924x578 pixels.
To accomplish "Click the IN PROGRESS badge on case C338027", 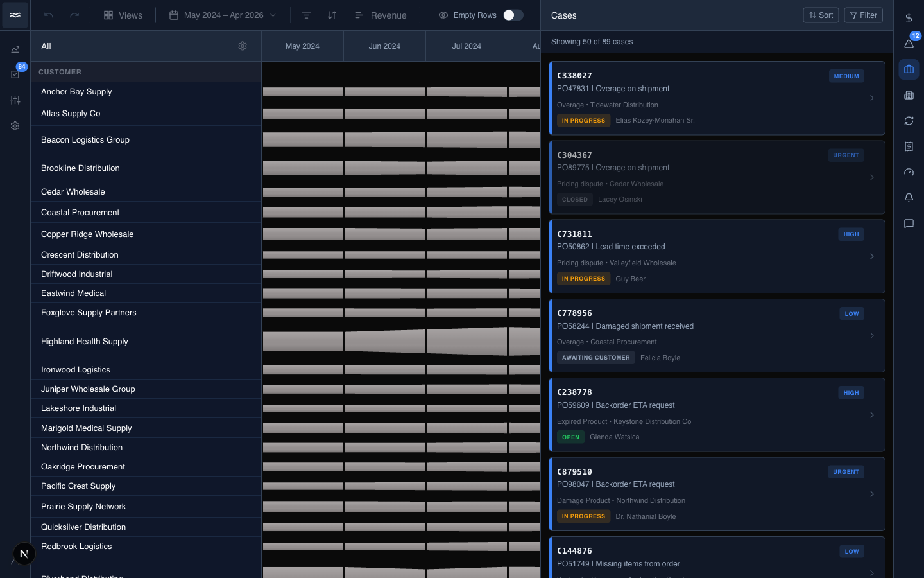I will tap(583, 121).
